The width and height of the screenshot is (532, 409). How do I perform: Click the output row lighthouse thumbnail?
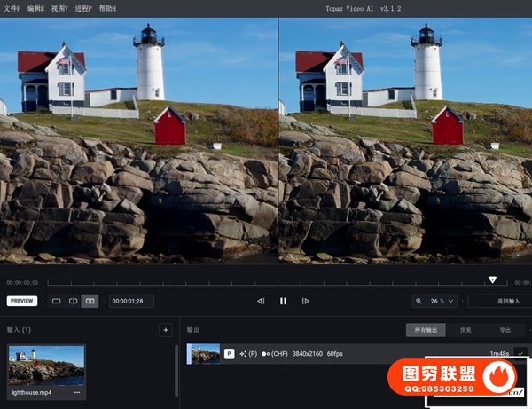pos(205,353)
